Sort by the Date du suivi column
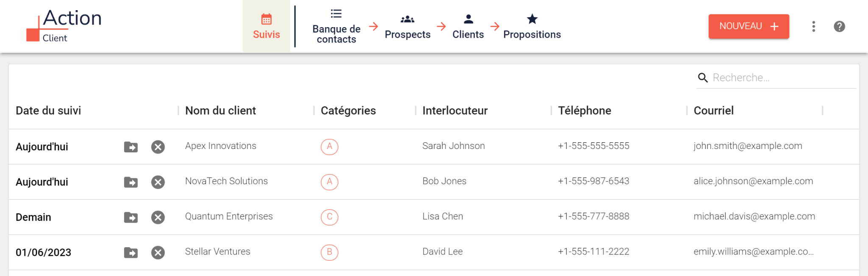 (x=48, y=110)
